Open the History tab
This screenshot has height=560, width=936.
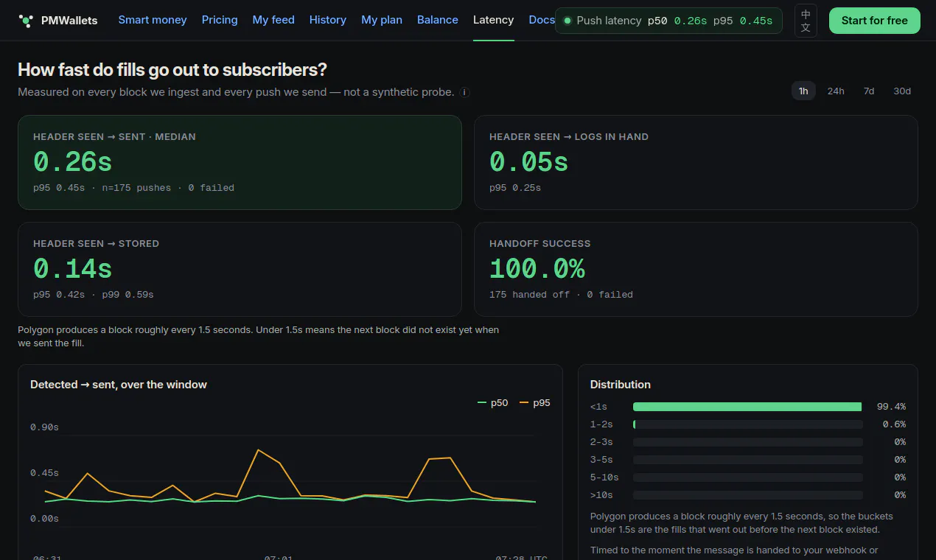click(x=328, y=20)
